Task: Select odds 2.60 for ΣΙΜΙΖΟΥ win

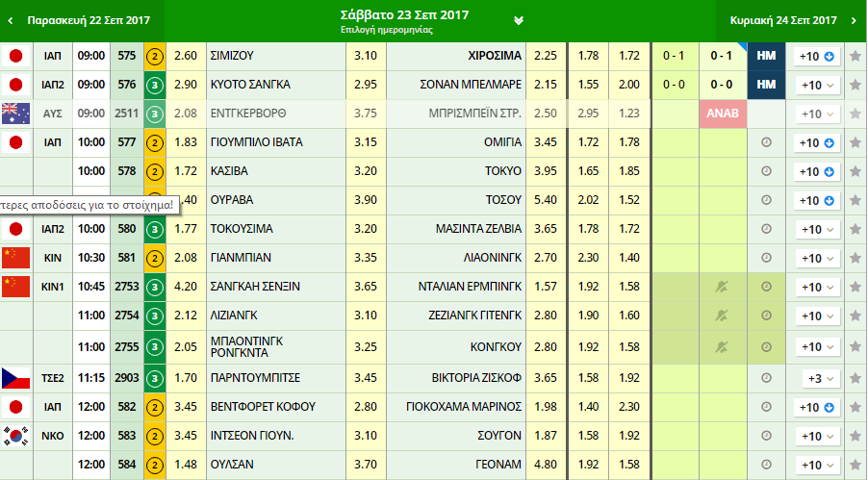Action: click(x=186, y=56)
